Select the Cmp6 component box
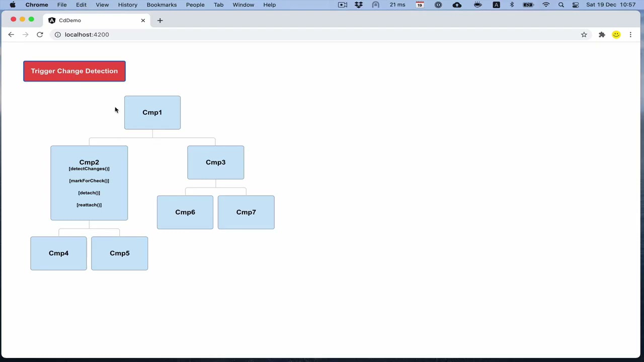This screenshot has height=362, width=644. tap(185, 212)
